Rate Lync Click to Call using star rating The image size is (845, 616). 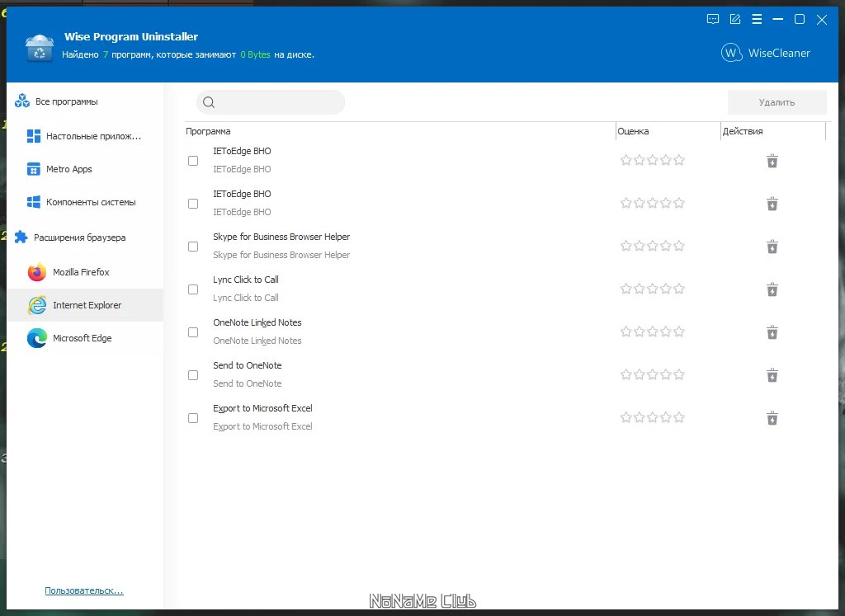(652, 289)
